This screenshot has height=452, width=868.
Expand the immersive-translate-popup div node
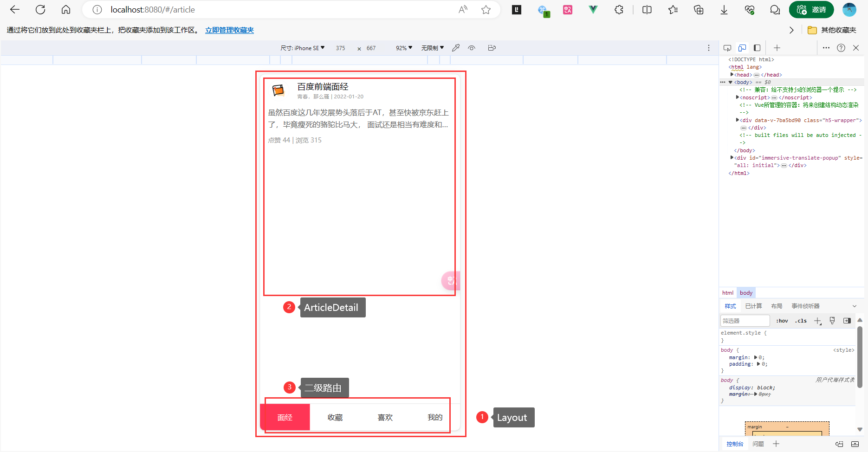click(x=732, y=158)
